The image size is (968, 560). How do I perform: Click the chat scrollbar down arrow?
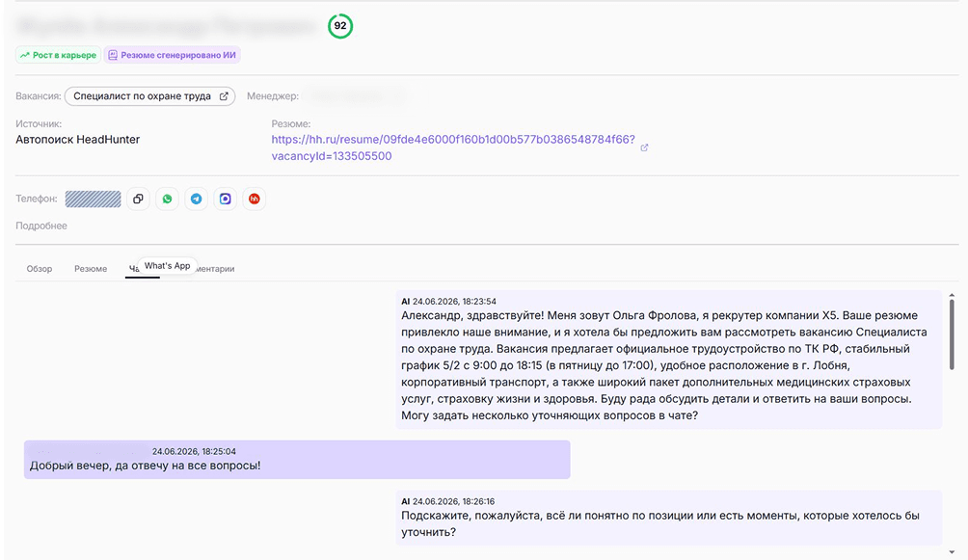point(952,552)
